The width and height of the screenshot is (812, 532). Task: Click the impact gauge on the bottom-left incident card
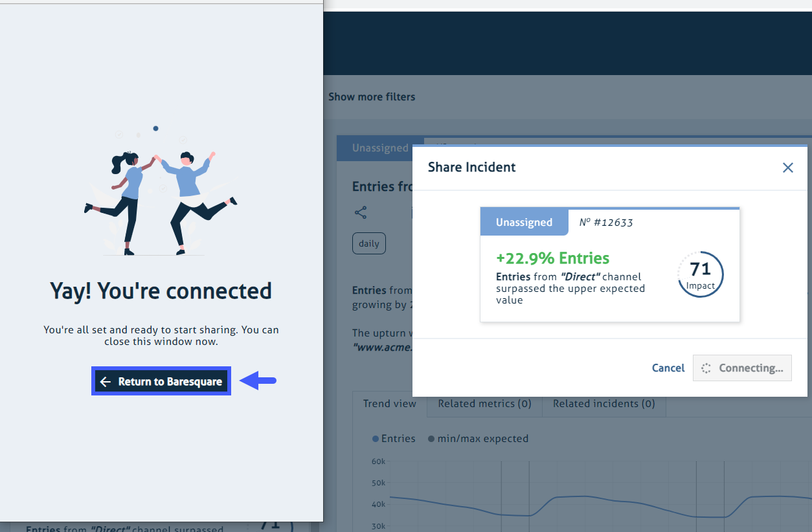(x=271, y=527)
